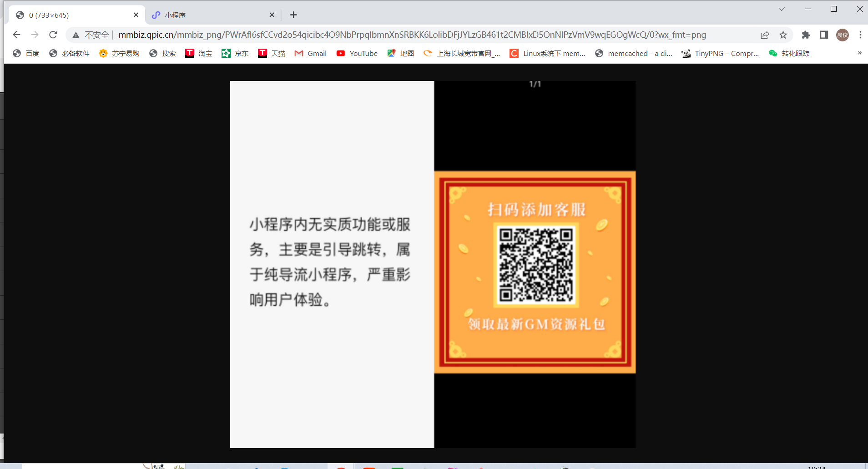Open the 地图 bookmark
Image resolution: width=868 pixels, height=469 pixels.
401,53
